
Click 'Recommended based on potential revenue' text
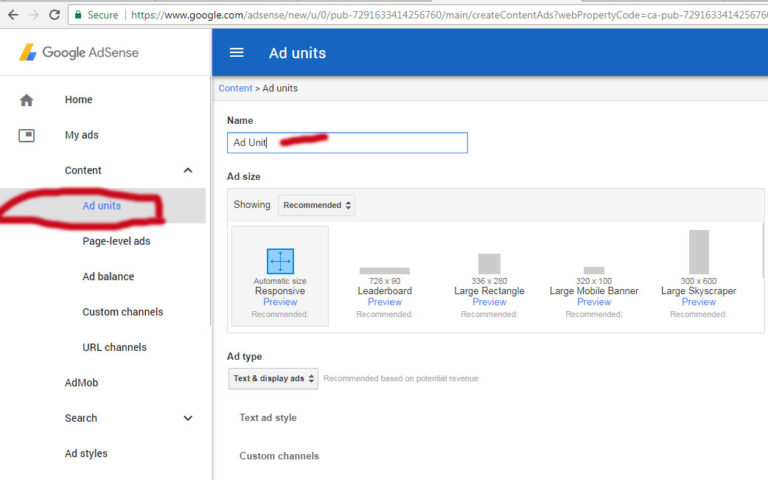(401, 379)
